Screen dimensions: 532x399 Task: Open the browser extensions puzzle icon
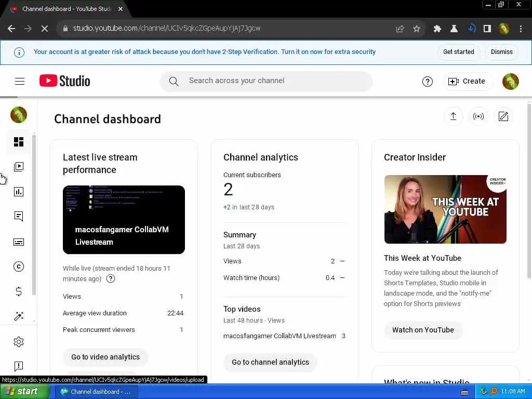point(437,29)
